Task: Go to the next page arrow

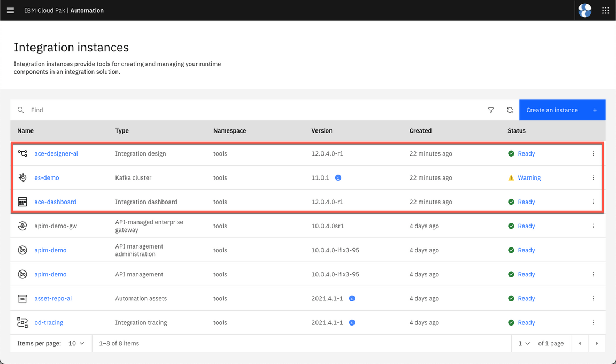Action: (597, 343)
